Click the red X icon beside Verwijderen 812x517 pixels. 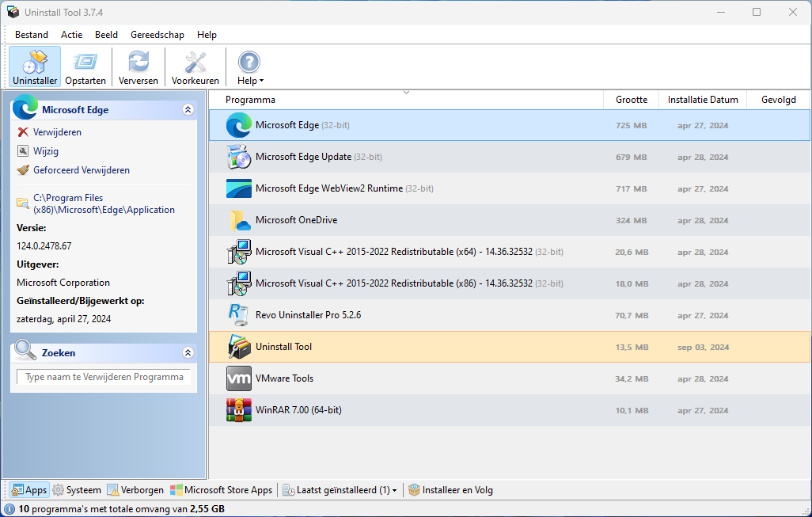click(23, 132)
